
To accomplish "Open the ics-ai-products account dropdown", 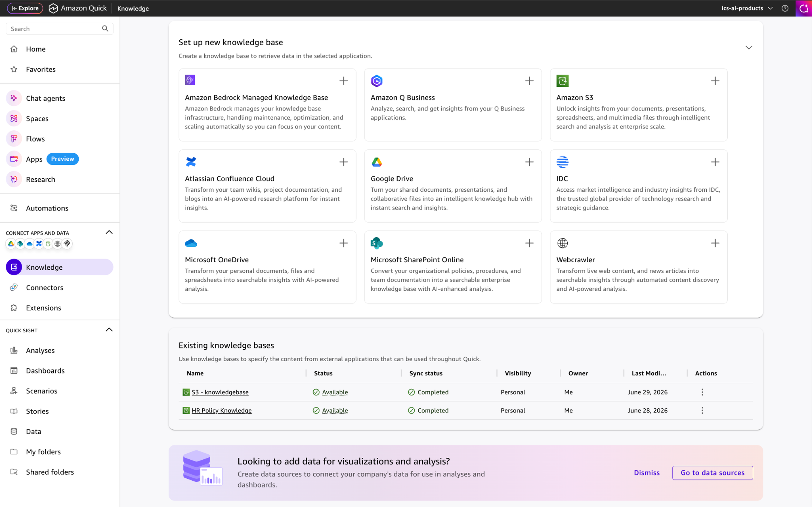I will click(747, 8).
